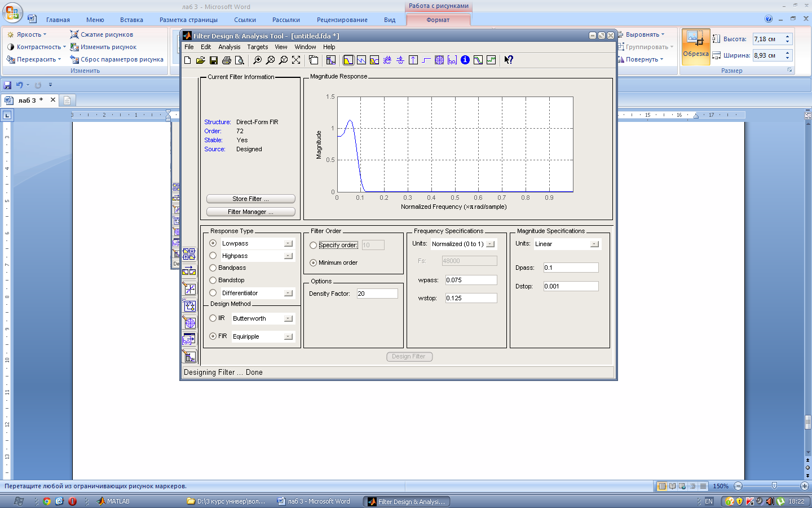Click Word's zoom slider handle

coord(774,486)
